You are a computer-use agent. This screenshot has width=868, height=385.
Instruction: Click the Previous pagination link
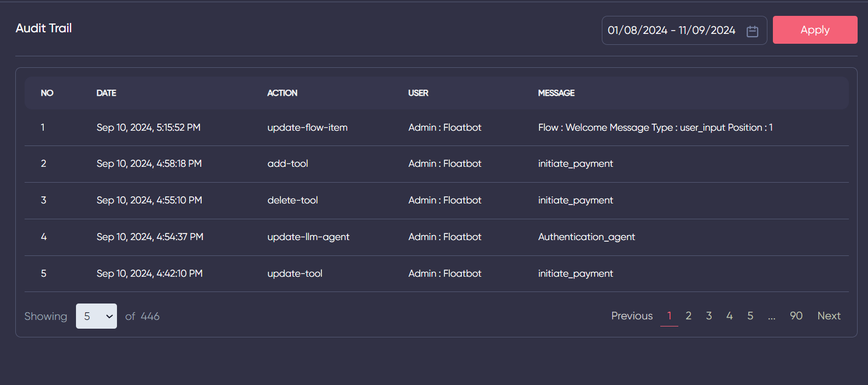632,316
